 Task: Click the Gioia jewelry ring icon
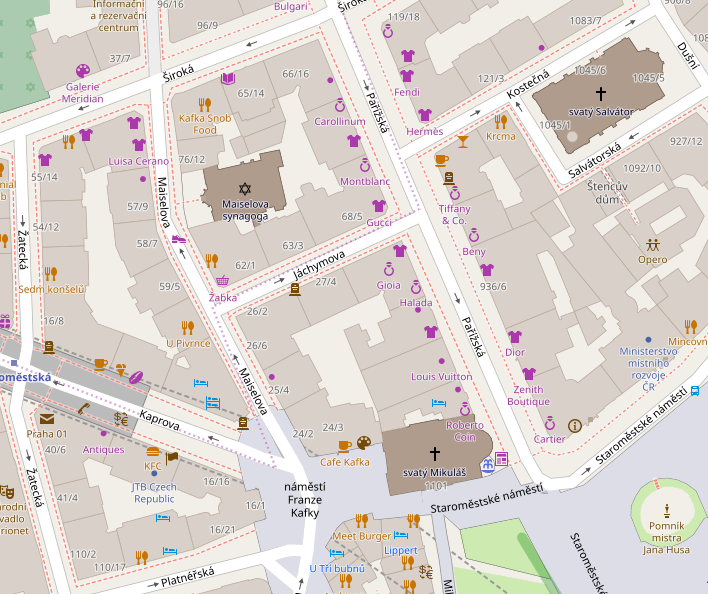point(389,269)
